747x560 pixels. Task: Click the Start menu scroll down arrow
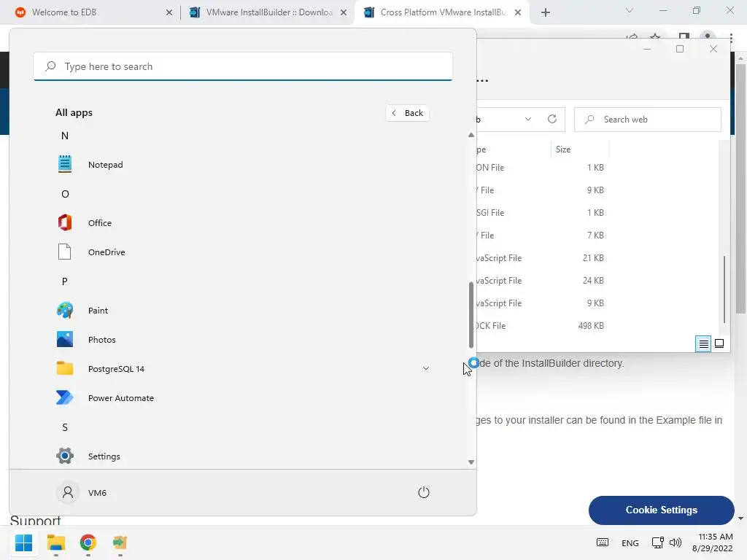tap(471, 462)
